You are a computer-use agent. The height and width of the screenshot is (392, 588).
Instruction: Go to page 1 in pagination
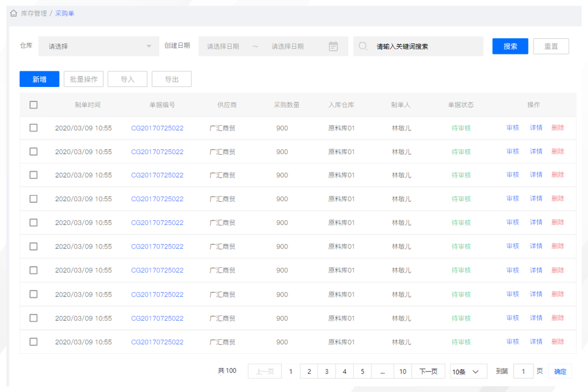(291, 372)
